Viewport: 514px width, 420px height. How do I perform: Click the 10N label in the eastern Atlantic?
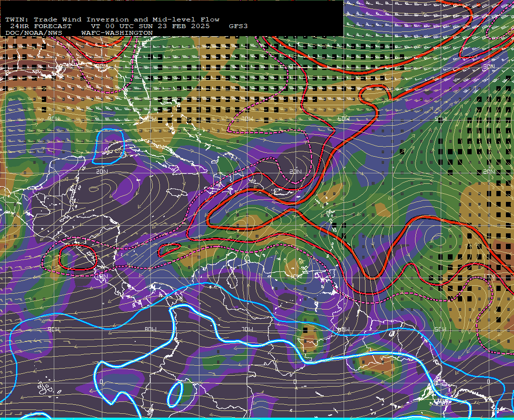(489, 276)
